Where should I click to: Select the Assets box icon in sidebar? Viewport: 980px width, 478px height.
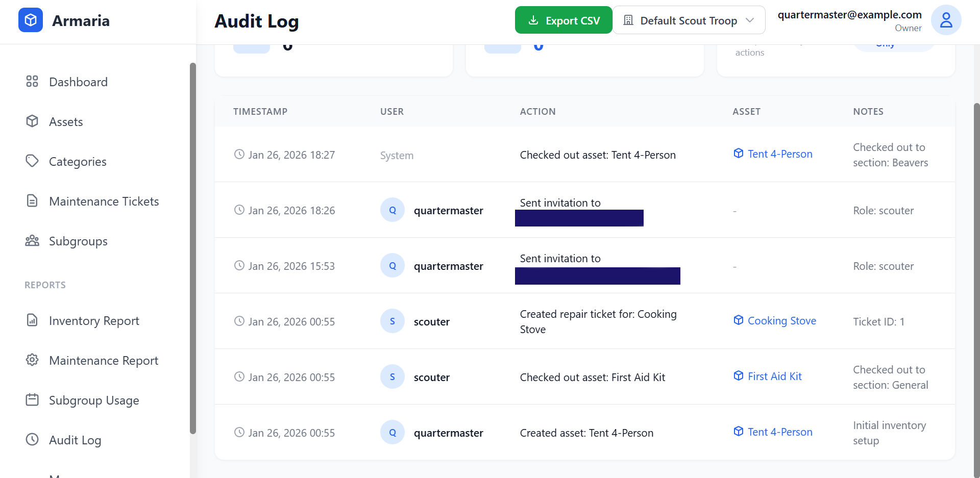[x=32, y=121]
